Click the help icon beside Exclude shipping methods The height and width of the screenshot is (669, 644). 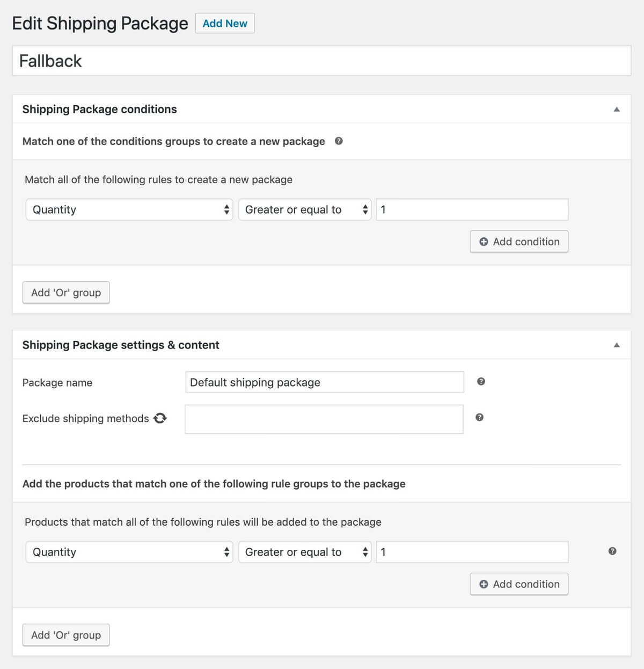(479, 417)
